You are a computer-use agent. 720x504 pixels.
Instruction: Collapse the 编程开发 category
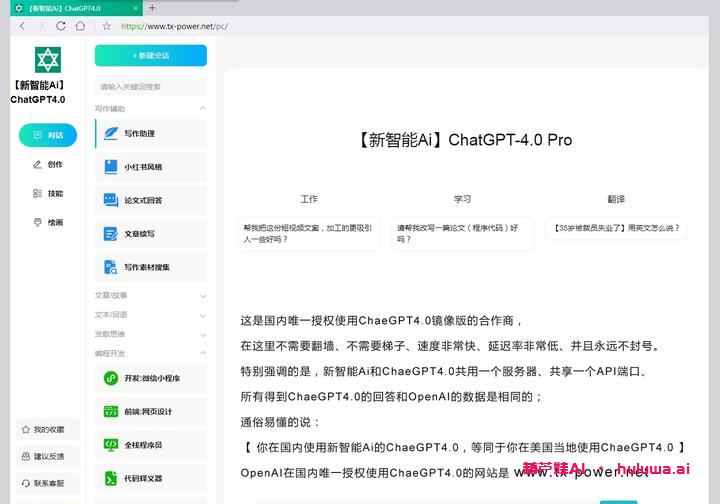coord(202,353)
